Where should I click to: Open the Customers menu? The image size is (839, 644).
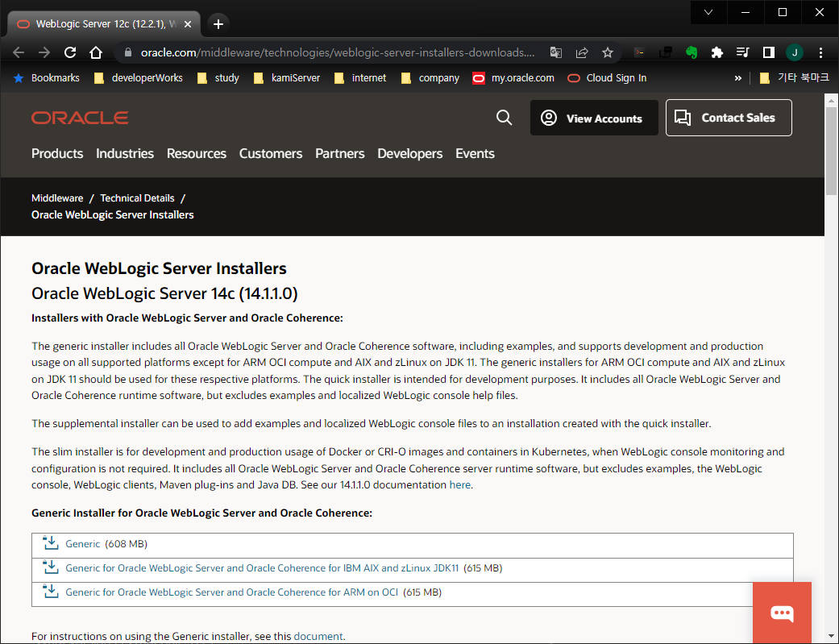271,154
